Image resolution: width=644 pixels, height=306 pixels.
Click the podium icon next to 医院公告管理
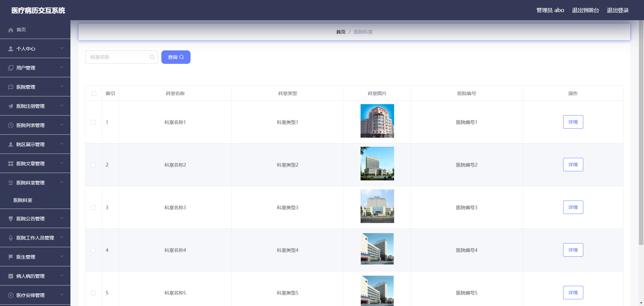coord(11,219)
